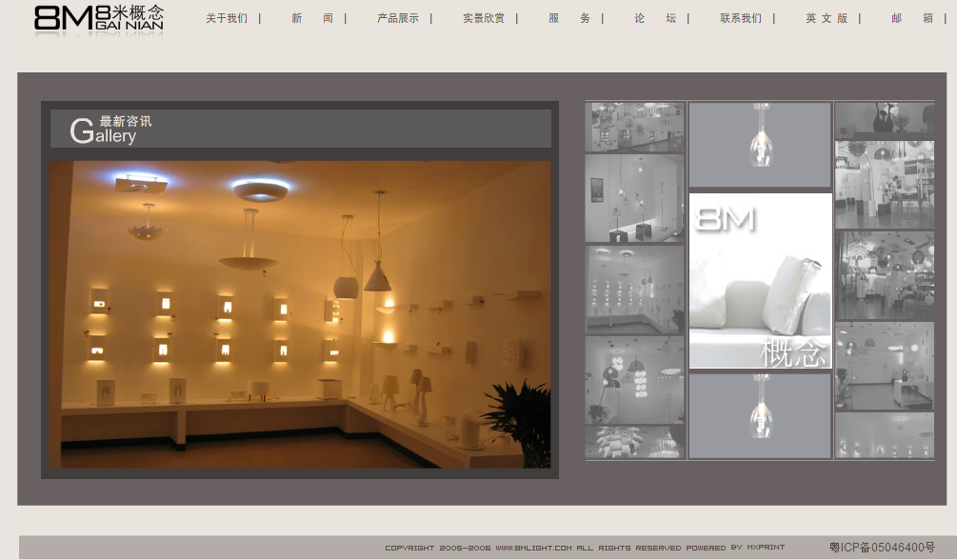The width and height of the screenshot is (957, 560).
Task: Open the top pendant lamp thumbnail
Action: tap(760, 145)
